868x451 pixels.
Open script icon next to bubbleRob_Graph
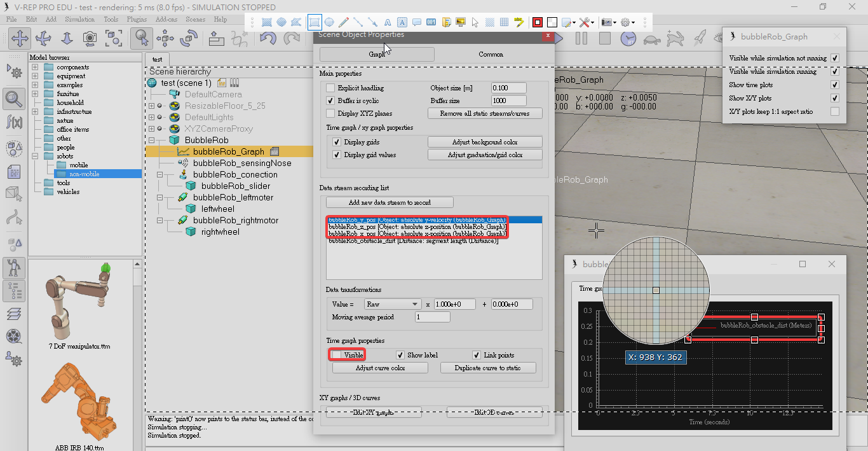[x=275, y=151]
